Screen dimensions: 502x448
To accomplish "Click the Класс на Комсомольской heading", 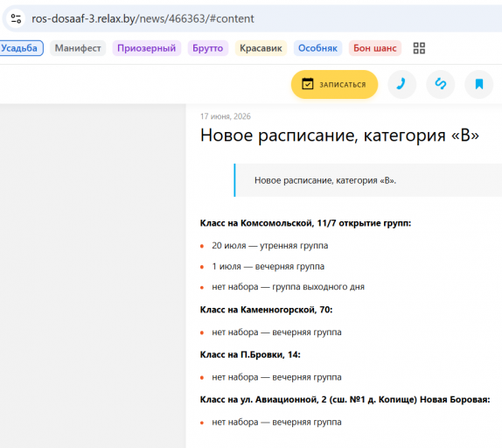I will (x=305, y=223).
